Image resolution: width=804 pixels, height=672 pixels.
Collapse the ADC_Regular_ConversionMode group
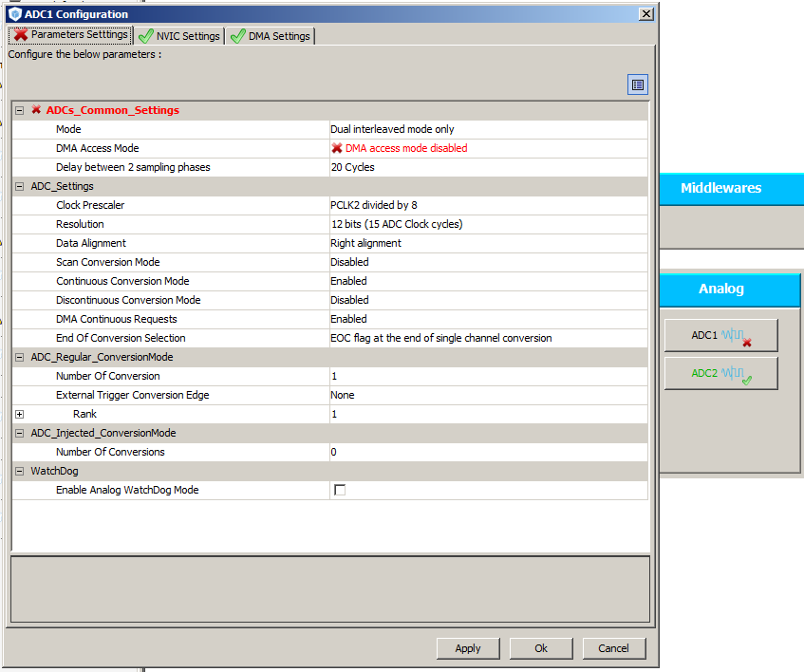[x=20, y=357]
